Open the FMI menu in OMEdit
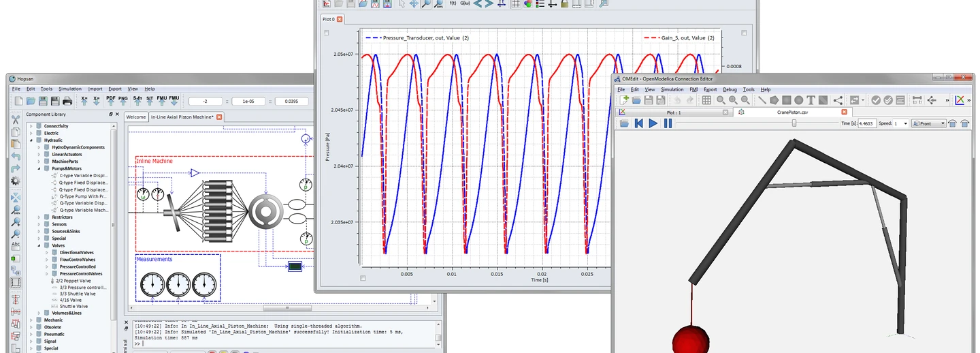 click(x=693, y=89)
